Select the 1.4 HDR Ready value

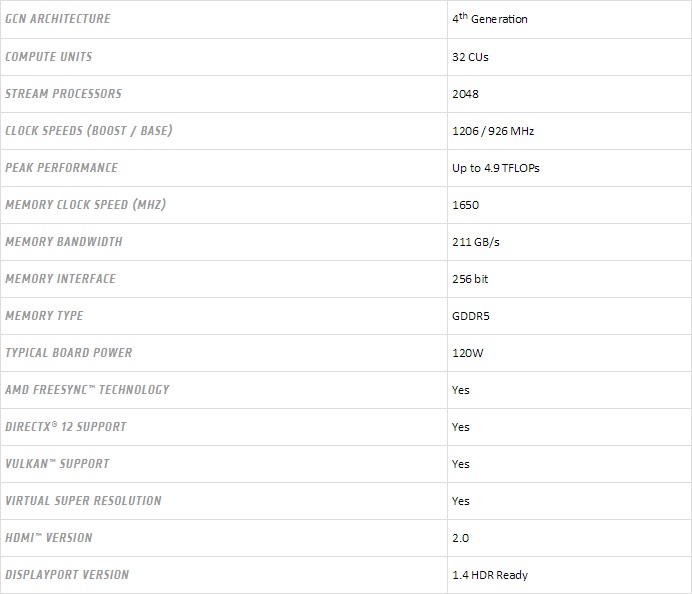pos(490,575)
